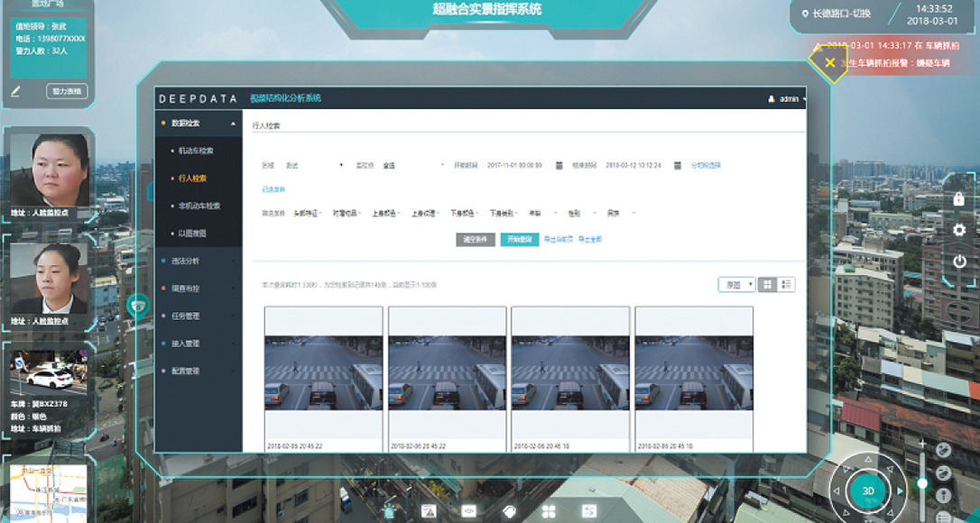980x523 pixels.
Task: Expand 任务管理 in the sidebar
Action: point(199,317)
